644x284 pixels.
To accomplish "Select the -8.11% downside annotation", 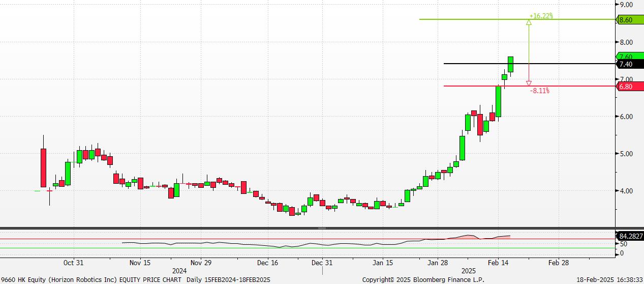I will [539, 91].
